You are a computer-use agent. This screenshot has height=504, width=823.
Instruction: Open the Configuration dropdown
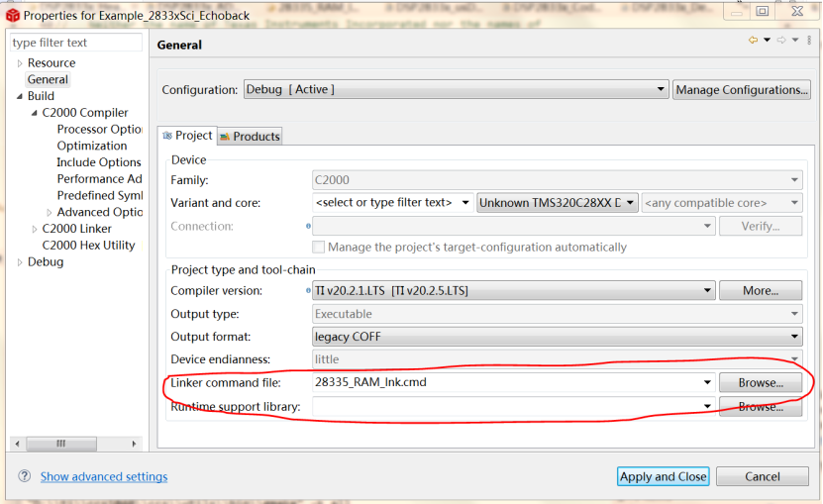tap(457, 89)
